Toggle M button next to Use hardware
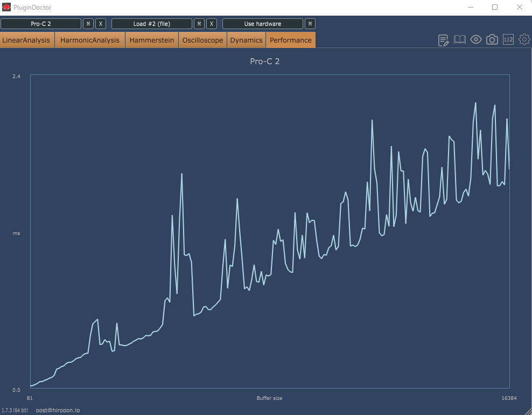This screenshot has width=532, height=415. point(310,24)
